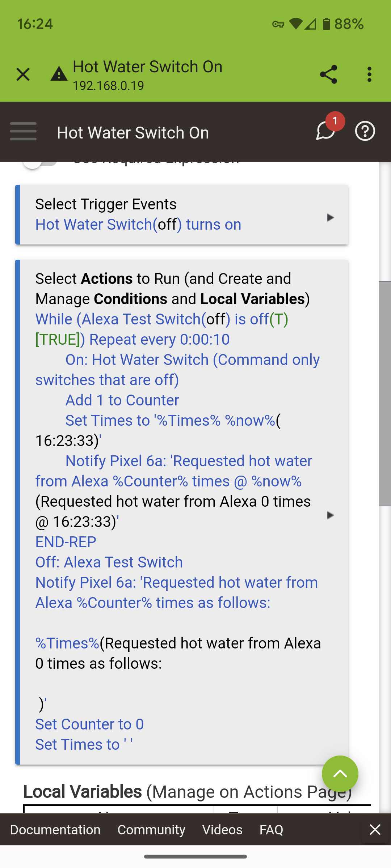Image resolution: width=391 pixels, height=868 pixels.
Task: Open the Videos footer link
Action: pyautogui.click(x=222, y=829)
